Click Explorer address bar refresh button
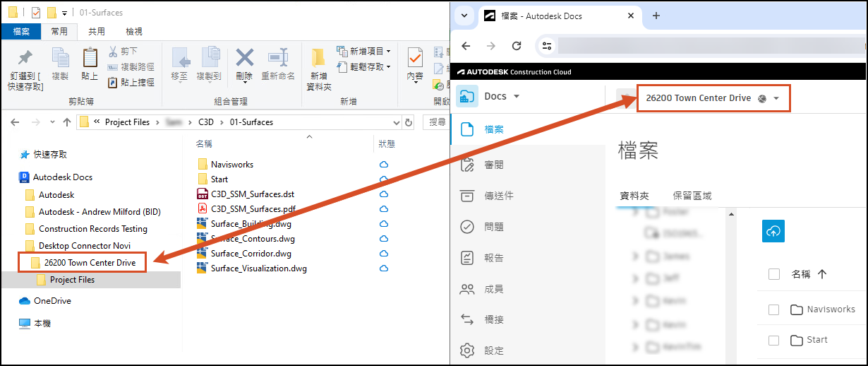The image size is (868, 366). 407,122
